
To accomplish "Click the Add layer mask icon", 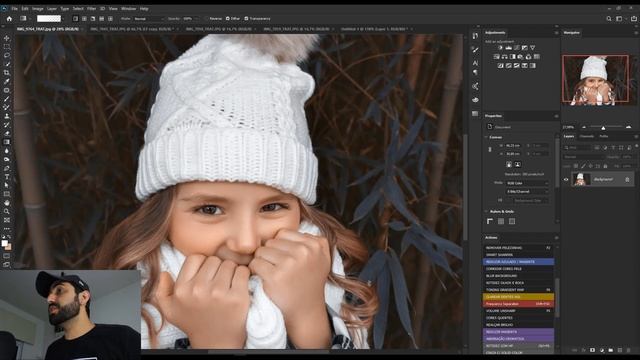I will 593,350.
